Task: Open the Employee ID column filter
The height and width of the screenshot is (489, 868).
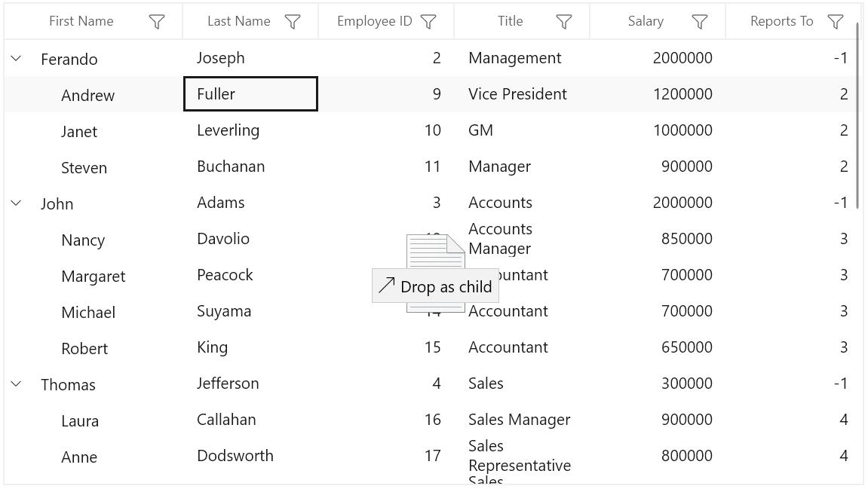Action: [428, 22]
